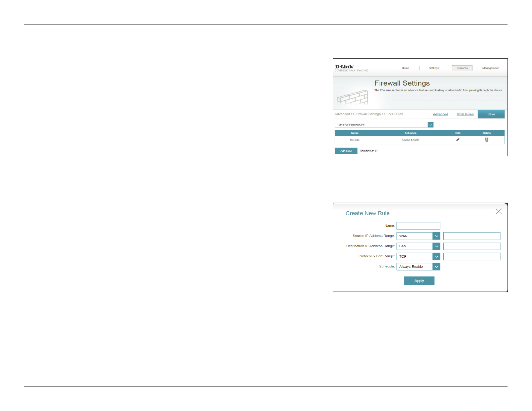Click the port range input field
The height and width of the screenshot is (411, 532).
472,256
